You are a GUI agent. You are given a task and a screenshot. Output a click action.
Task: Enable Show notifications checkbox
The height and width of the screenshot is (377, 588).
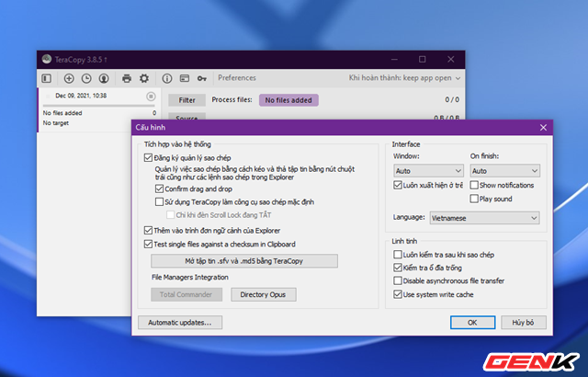point(474,185)
